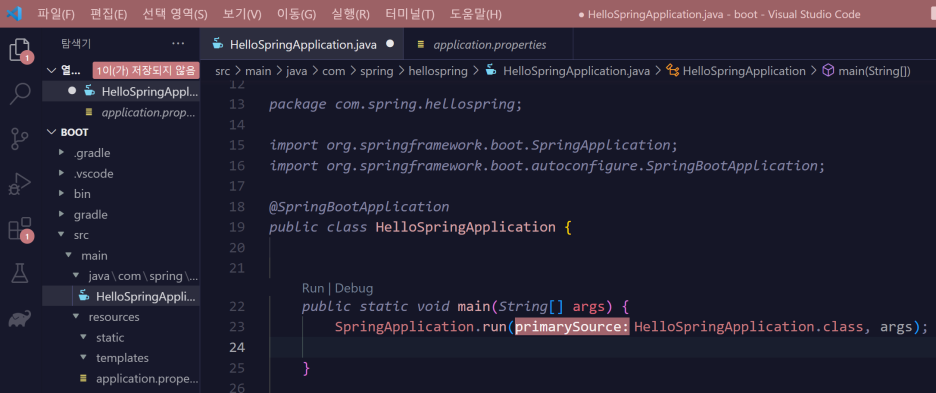Open the Extensions view icon

click(x=20, y=229)
